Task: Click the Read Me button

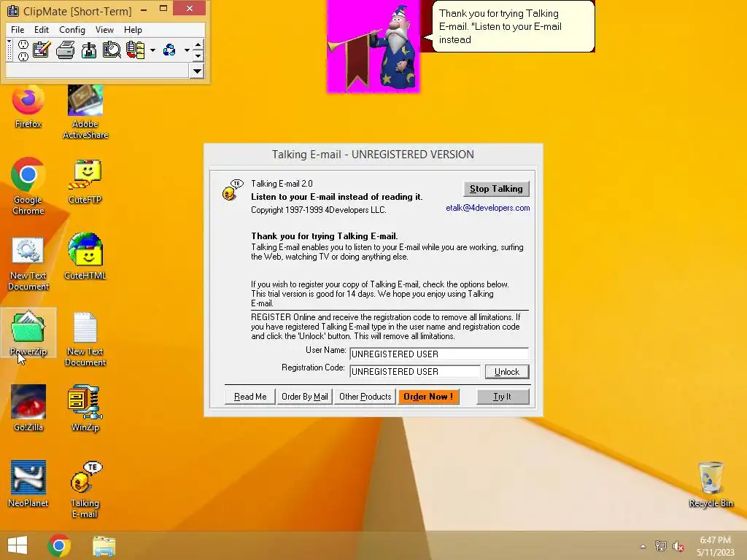Action: click(x=250, y=397)
